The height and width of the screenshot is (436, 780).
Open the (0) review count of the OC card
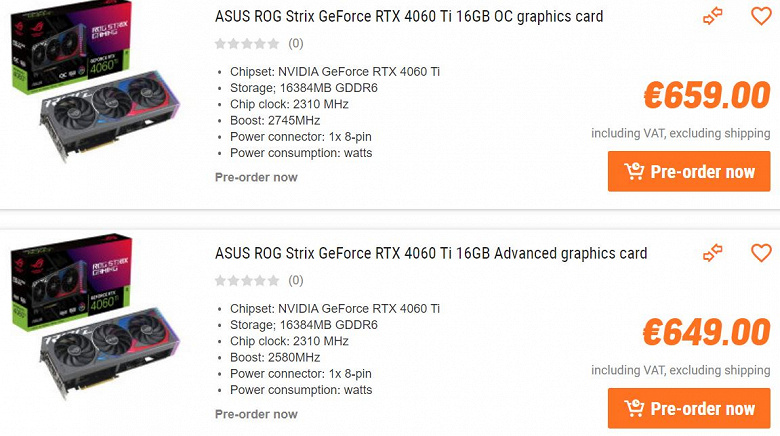tap(296, 44)
